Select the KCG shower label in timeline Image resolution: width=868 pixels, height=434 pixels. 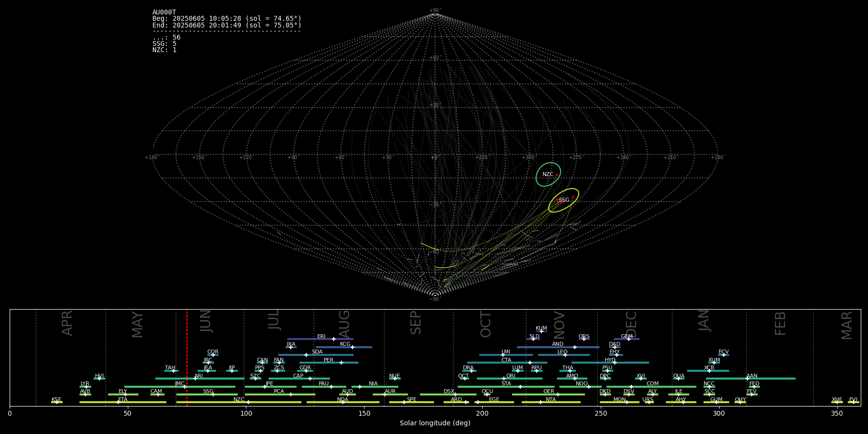(345, 344)
